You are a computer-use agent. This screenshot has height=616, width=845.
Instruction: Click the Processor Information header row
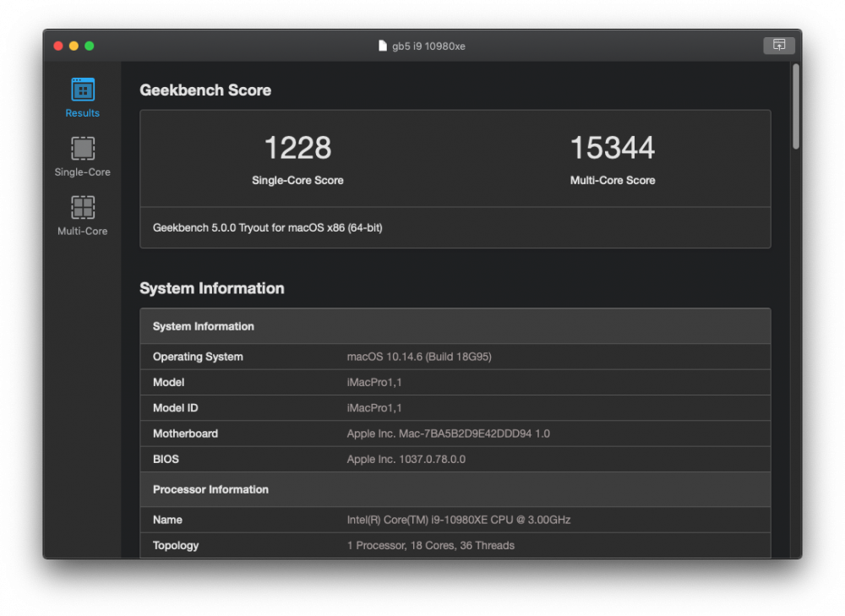tap(455, 489)
